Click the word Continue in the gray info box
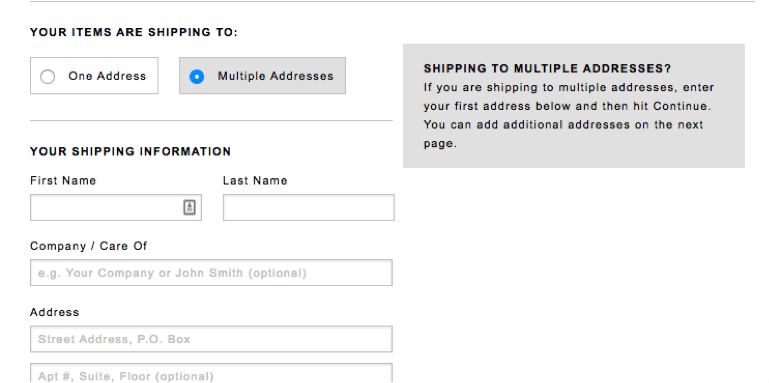The width and height of the screenshot is (769, 383). pos(680,106)
